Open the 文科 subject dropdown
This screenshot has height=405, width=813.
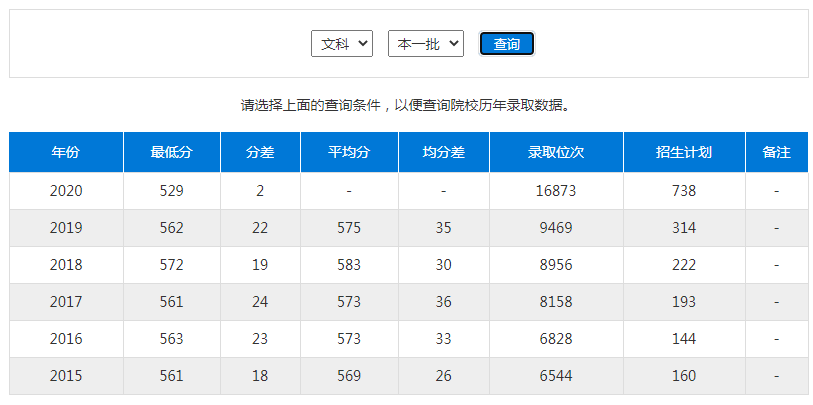342,44
